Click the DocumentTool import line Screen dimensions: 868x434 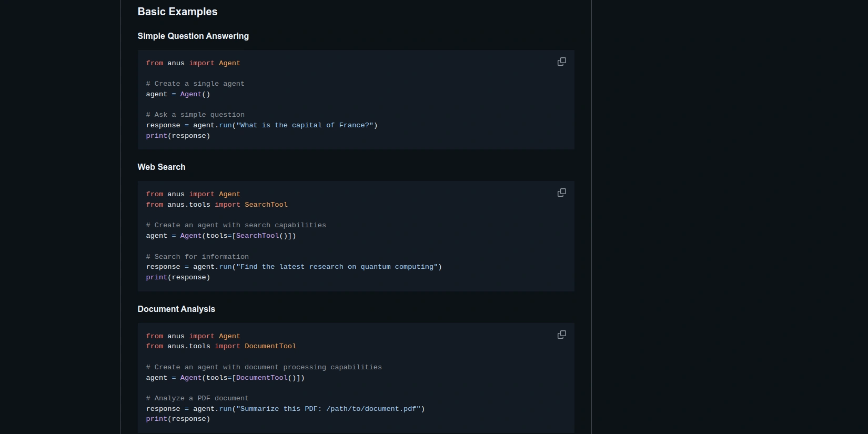[221, 346]
